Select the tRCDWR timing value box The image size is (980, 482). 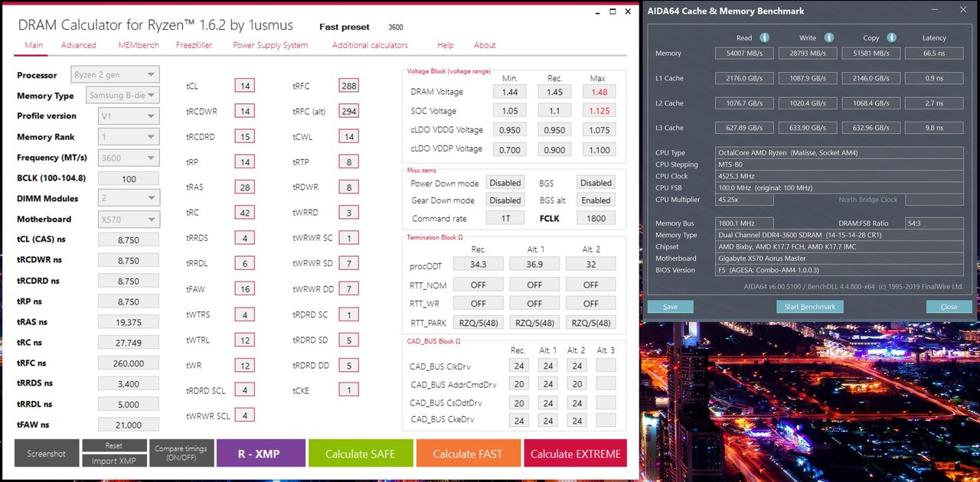click(245, 111)
